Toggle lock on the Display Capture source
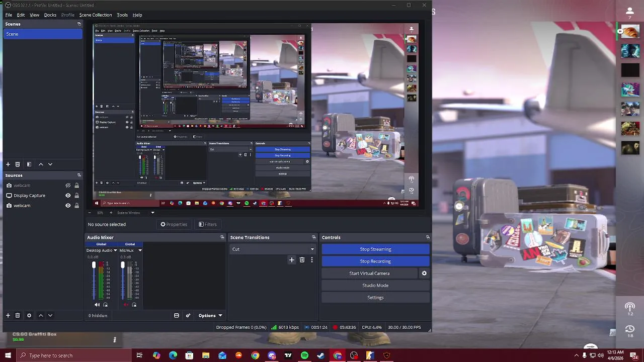This screenshot has width=644, height=362. point(76,196)
